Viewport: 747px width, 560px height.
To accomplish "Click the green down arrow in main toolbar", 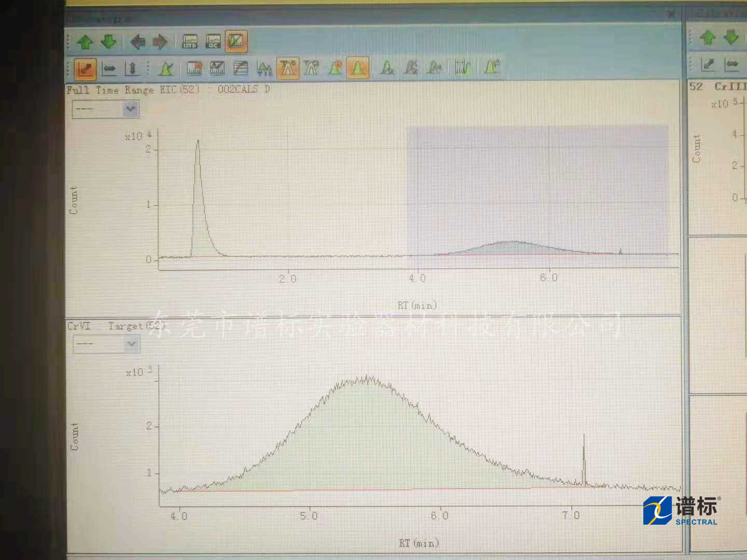I will [x=108, y=41].
